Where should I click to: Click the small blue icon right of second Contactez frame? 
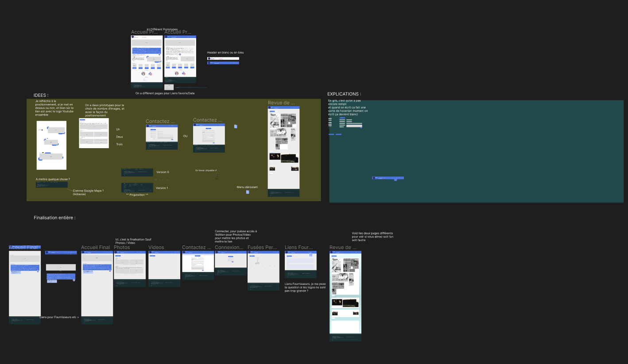pyautogui.click(x=236, y=126)
